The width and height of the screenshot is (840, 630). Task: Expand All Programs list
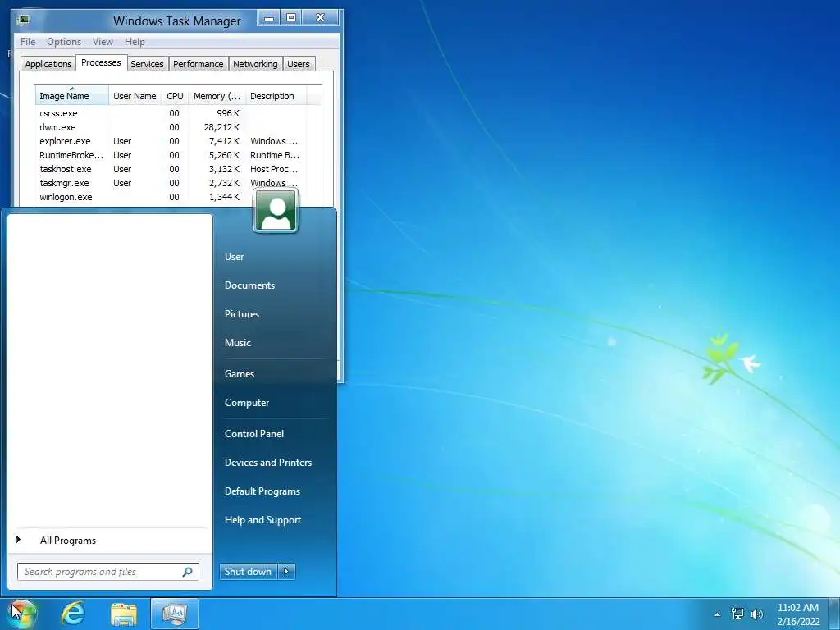pyautogui.click(x=110, y=541)
